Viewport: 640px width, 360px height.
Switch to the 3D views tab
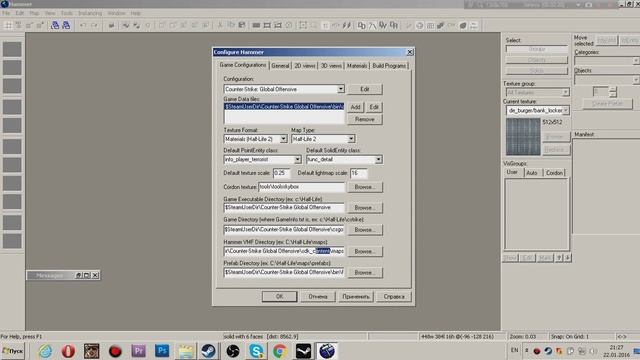point(331,66)
